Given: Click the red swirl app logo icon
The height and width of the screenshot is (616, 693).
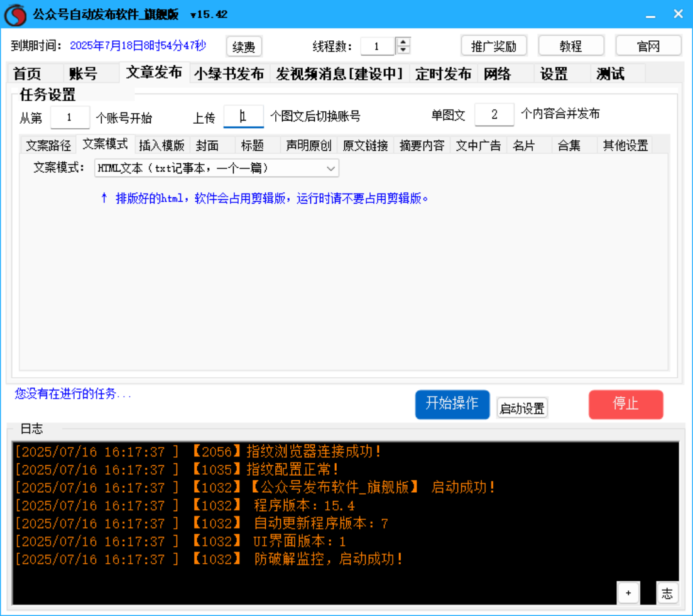Looking at the screenshot, I should [x=15, y=14].
